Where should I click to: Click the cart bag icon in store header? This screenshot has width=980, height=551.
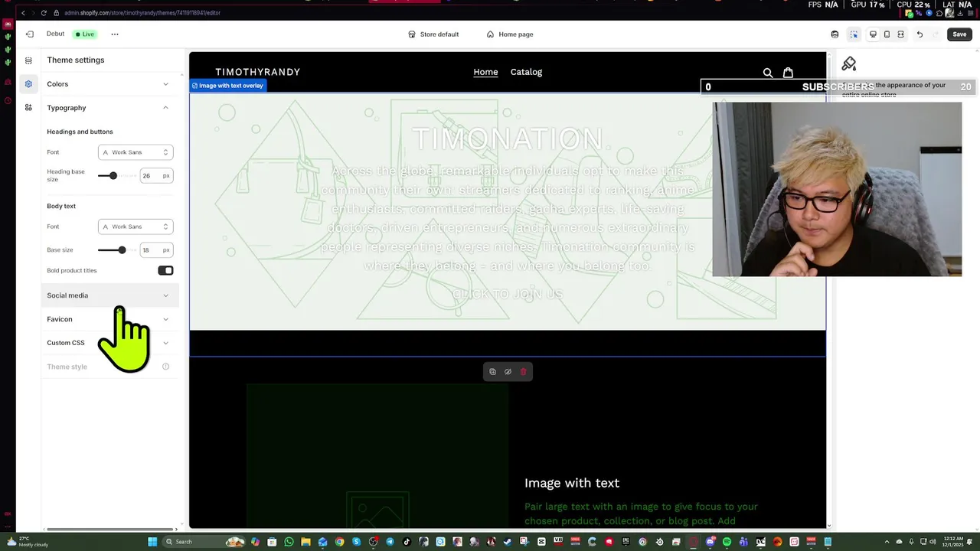point(788,73)
